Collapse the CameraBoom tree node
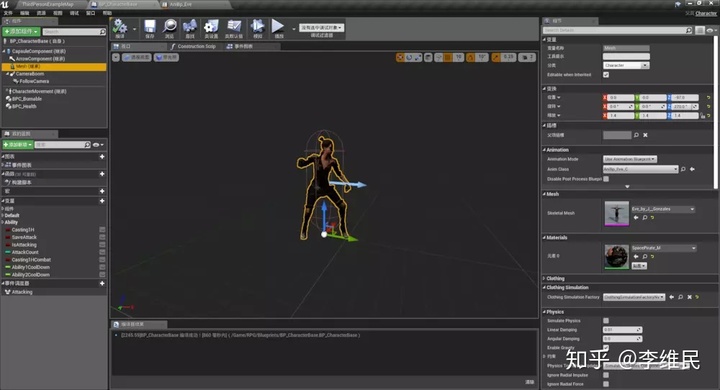The height and width of the screenshot is (390, 720). point(8,74)
